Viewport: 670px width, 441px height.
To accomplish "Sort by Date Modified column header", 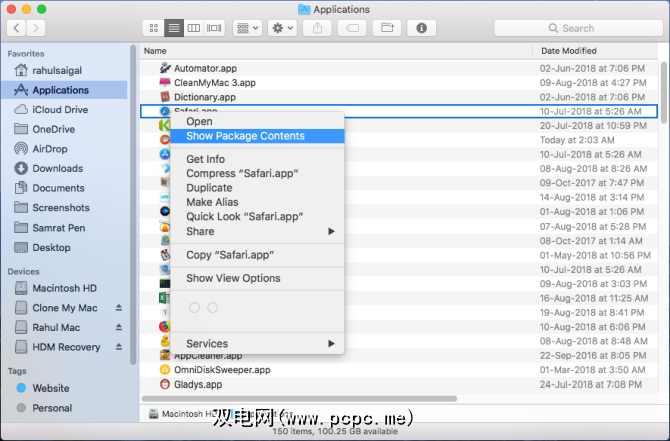I will point(595,51).
